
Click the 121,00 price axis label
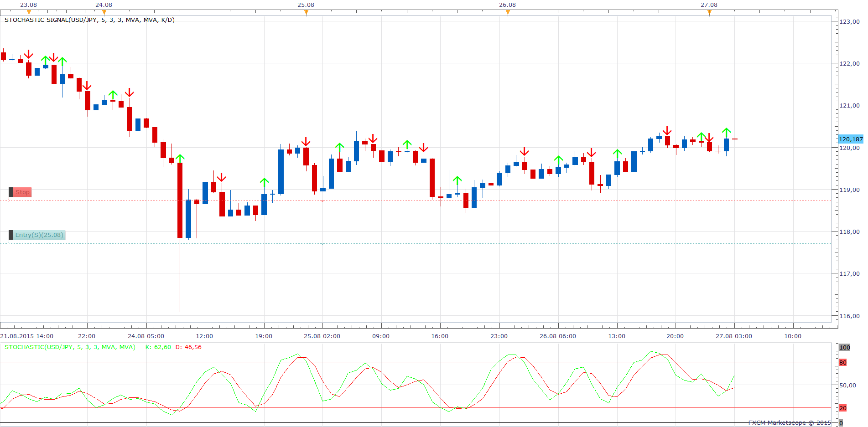[x=849, y=105]
